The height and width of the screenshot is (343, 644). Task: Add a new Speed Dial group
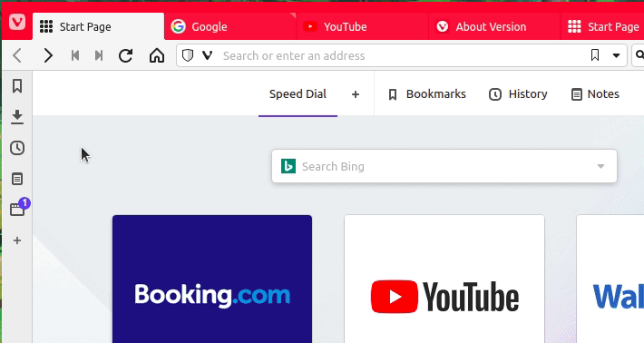(356, 94)
